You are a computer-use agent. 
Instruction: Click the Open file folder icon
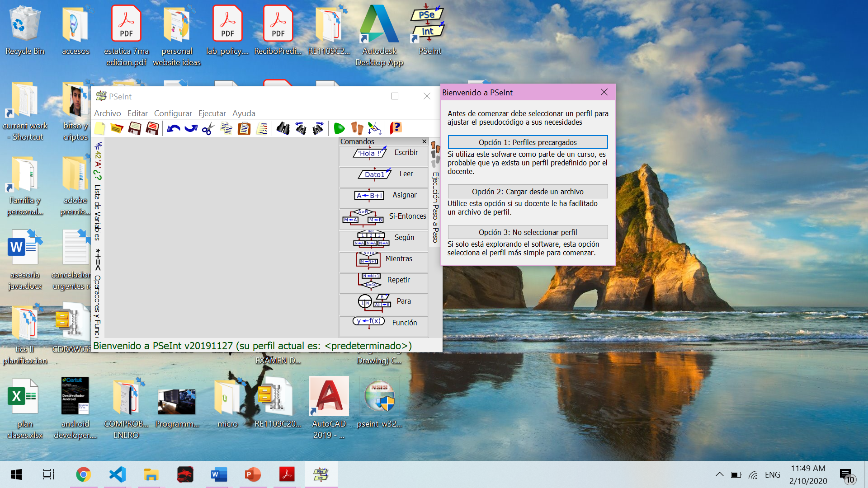pyautogui.click(x=117, y=129)
